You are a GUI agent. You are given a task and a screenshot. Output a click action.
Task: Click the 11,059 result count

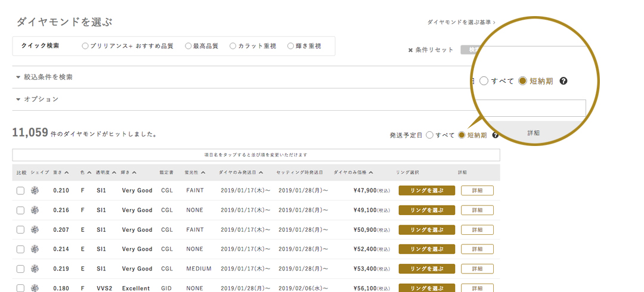[x=30, y=133]
